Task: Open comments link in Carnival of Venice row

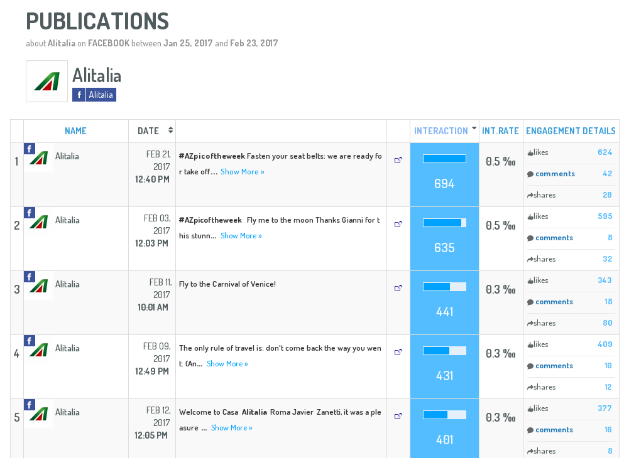Action: [554, 302]
